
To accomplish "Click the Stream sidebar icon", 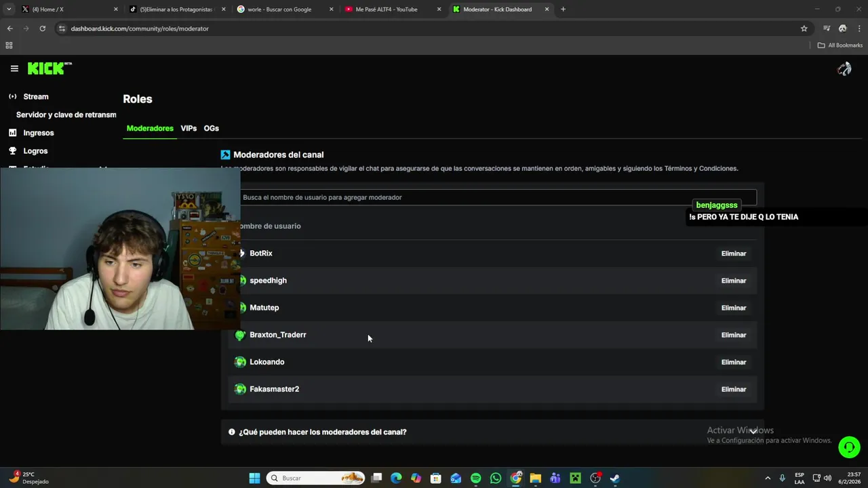I will [12, 96].
